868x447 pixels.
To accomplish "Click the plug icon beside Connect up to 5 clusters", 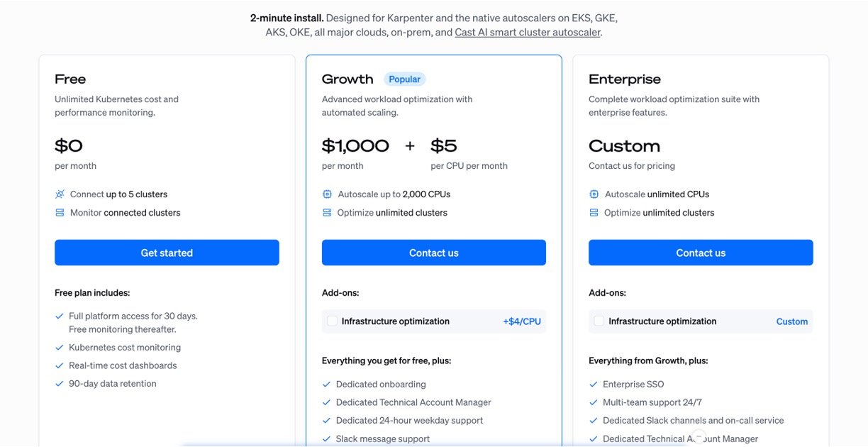I will point(60,194).
